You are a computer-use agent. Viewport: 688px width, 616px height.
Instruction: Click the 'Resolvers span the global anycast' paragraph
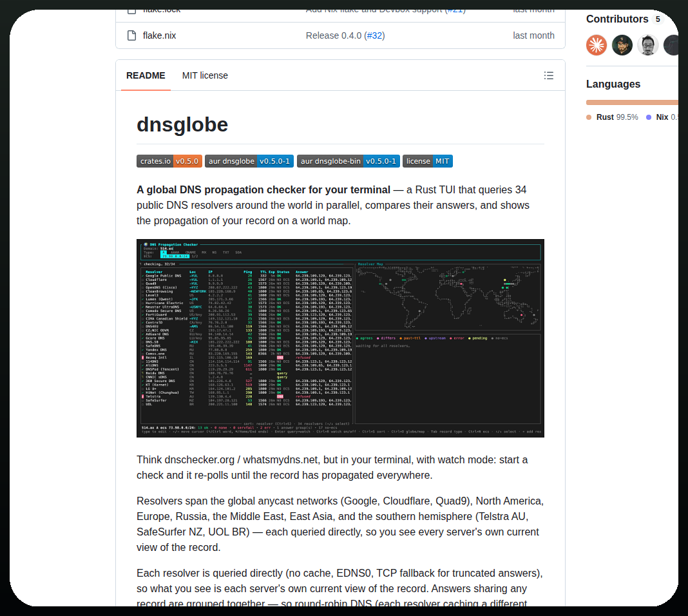[x=340, y=525]
